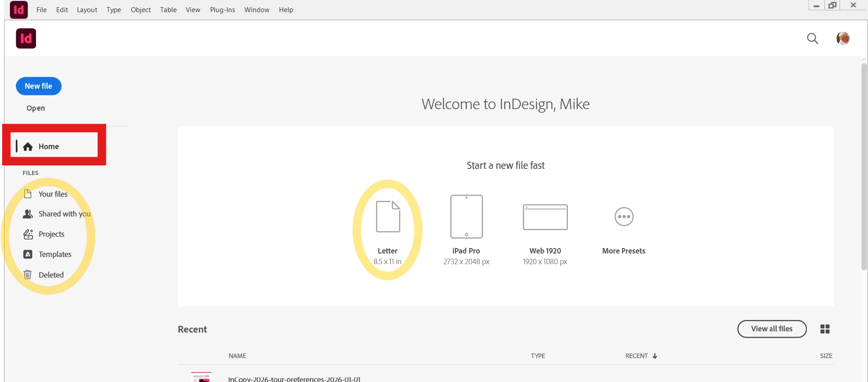
Task: Click the Web 1920 preset label
Action: pyautogui.click(x=545, y=251)
